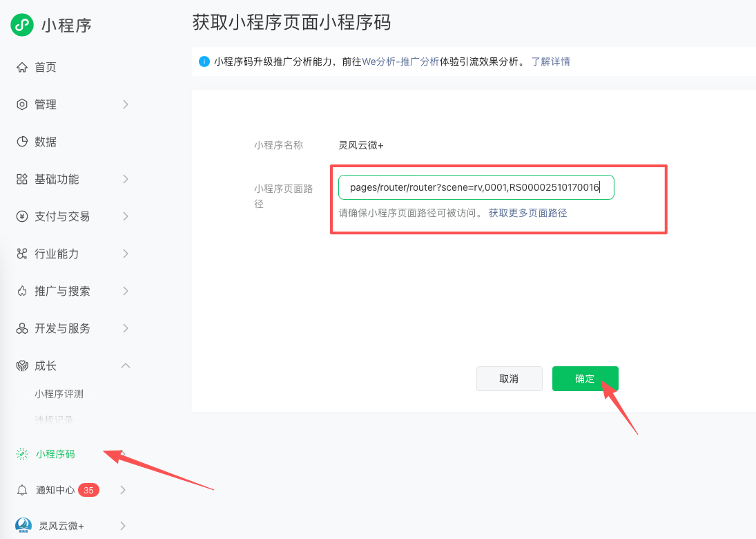Open the 数据 menu item
This screenshot has width=756, height=539.
[46, 142]
